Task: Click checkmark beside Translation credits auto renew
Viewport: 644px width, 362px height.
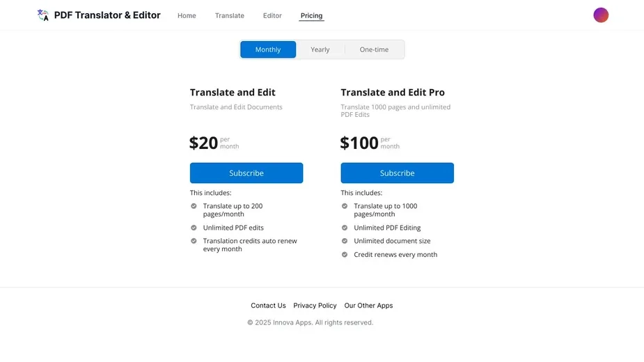Action: tap(194, 241)
